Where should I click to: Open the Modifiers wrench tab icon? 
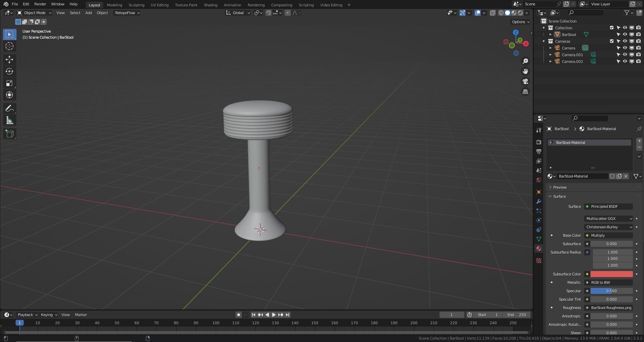(539, 201)
